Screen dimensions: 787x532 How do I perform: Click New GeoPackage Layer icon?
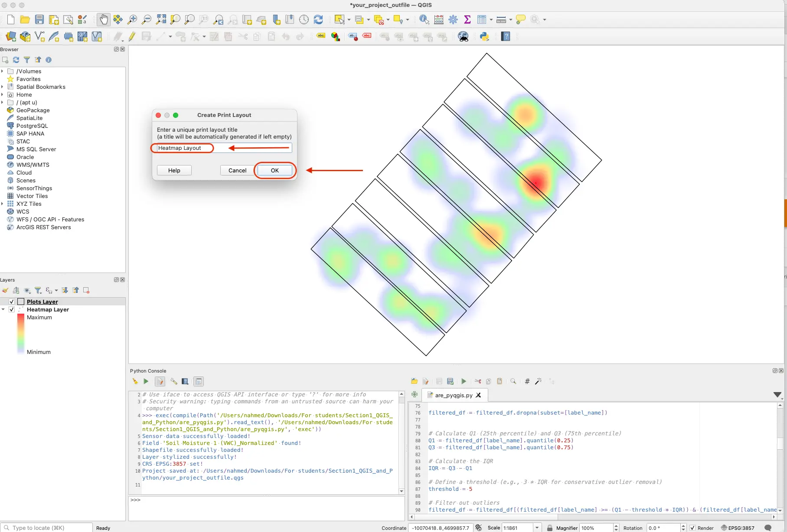tap(25, 37)
